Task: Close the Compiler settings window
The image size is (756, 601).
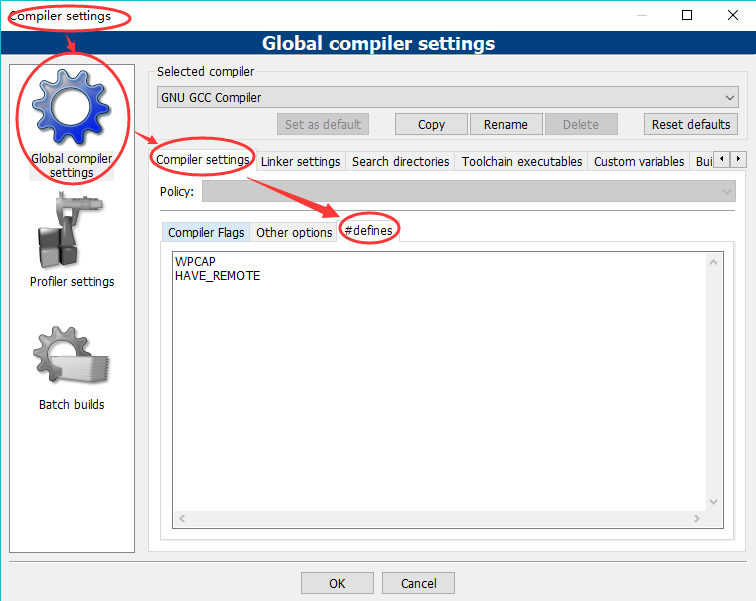Action: tap(733, 15)
